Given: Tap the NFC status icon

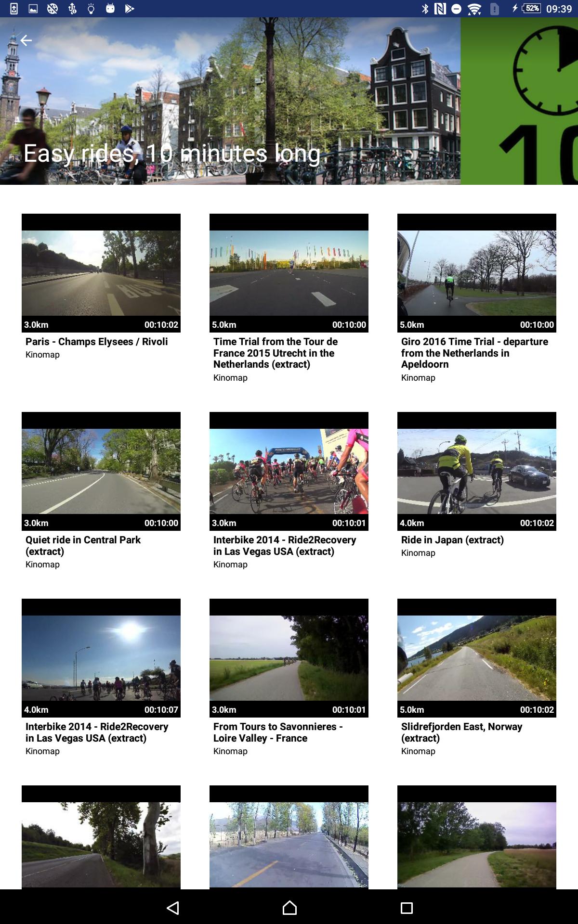Looking at the screenshot, I should tap(440, 9).
